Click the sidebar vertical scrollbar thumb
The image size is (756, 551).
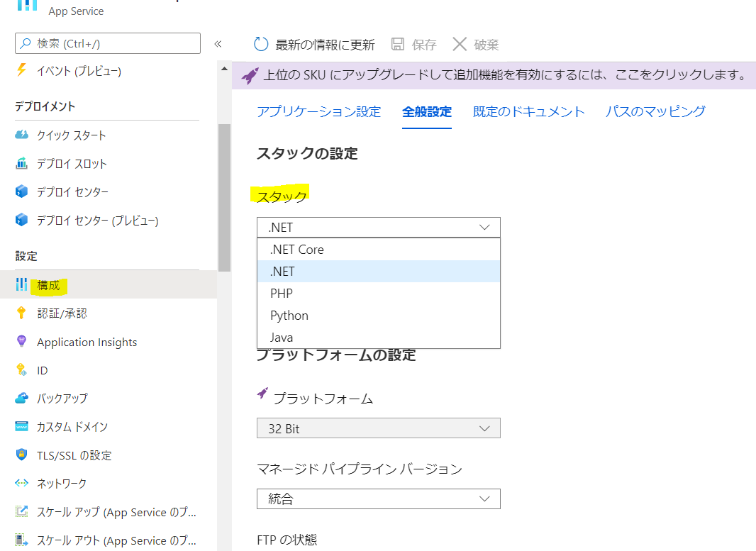click(224, 198)
